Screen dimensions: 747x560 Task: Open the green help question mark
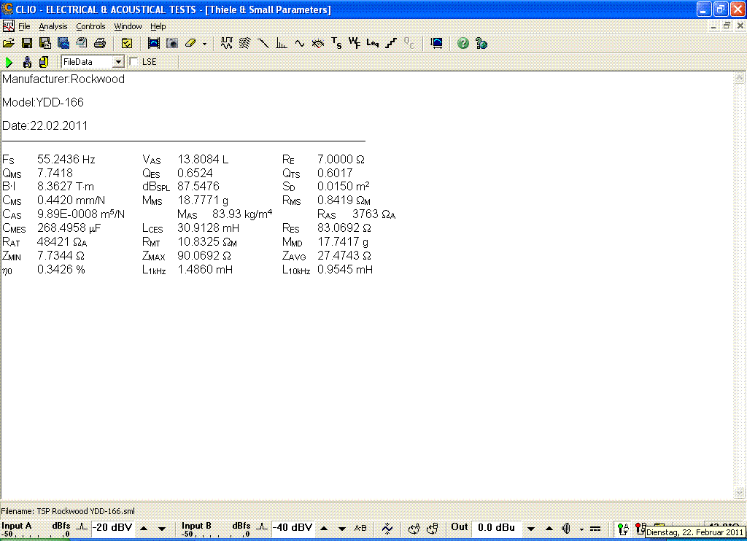[x=463, y=43]
